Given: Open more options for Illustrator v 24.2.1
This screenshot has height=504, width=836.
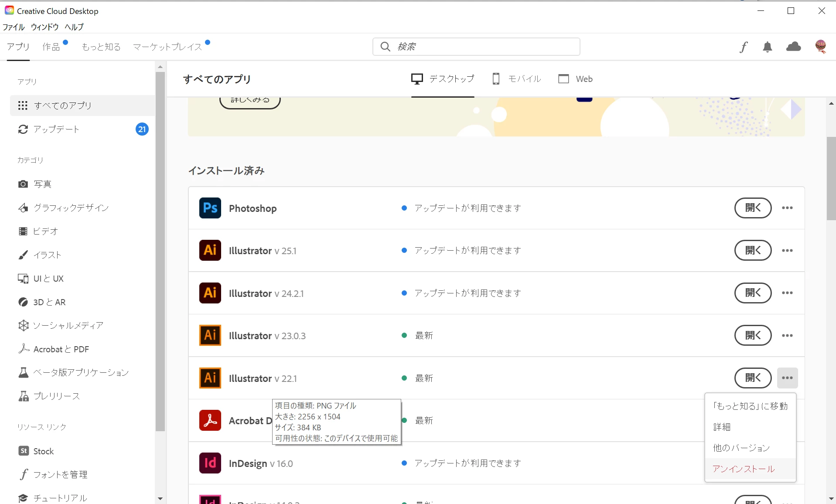Looking at the screenshot, I should click(x=787, y=293).
